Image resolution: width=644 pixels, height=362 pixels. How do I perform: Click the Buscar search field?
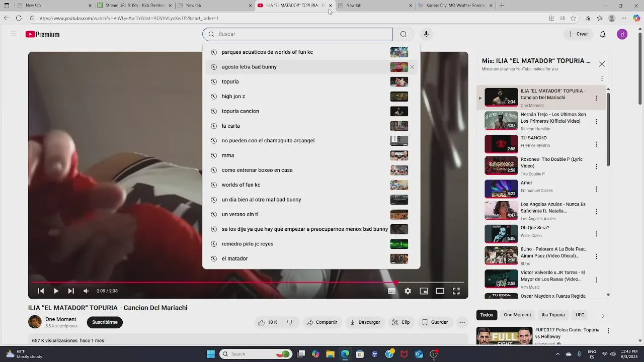[x=297, y=34]
